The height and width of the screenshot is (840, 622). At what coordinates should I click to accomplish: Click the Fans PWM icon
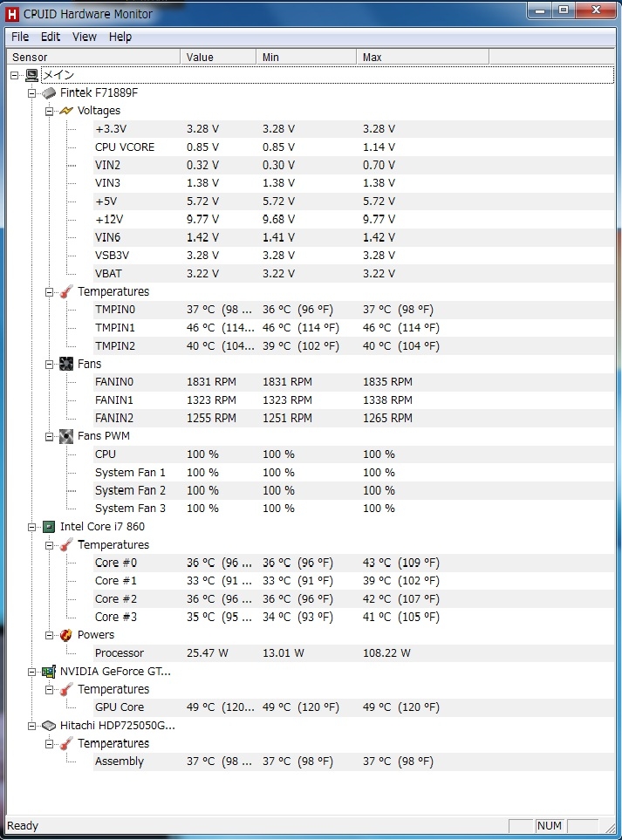pyautogui.click(x=66, y=436)
